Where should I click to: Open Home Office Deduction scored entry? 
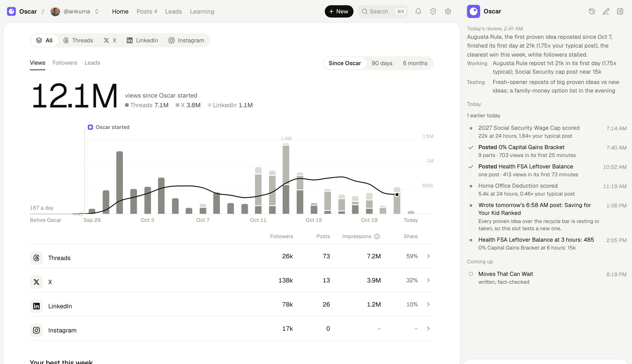[547, 189]
